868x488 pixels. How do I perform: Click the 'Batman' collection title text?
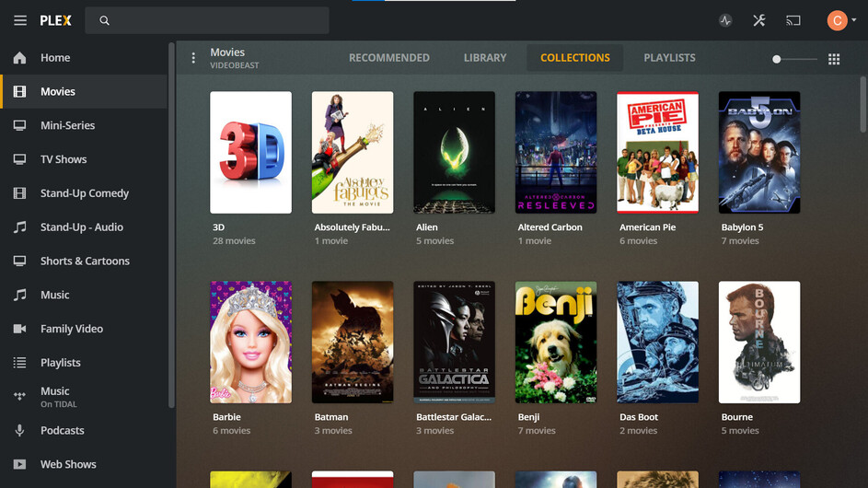coord(331,416)
